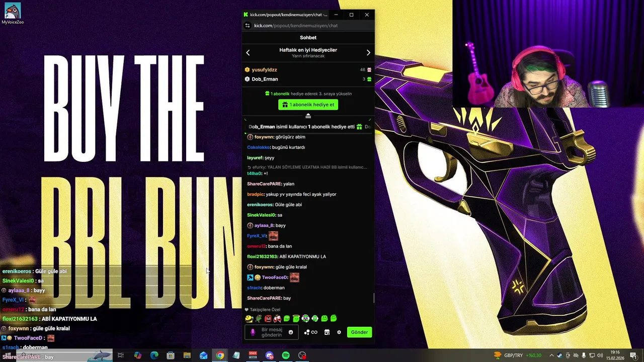
Task: Select the angry red face emote
Action: coord(268,318)
